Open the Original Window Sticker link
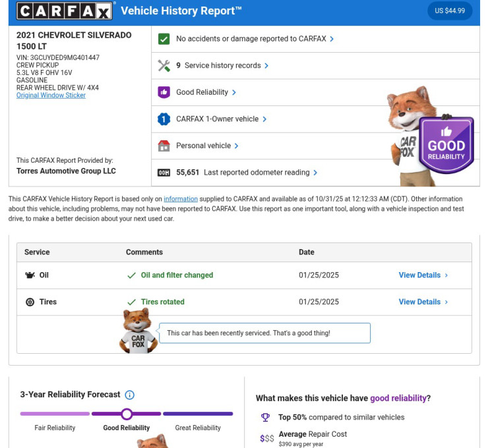 point(51,96)
